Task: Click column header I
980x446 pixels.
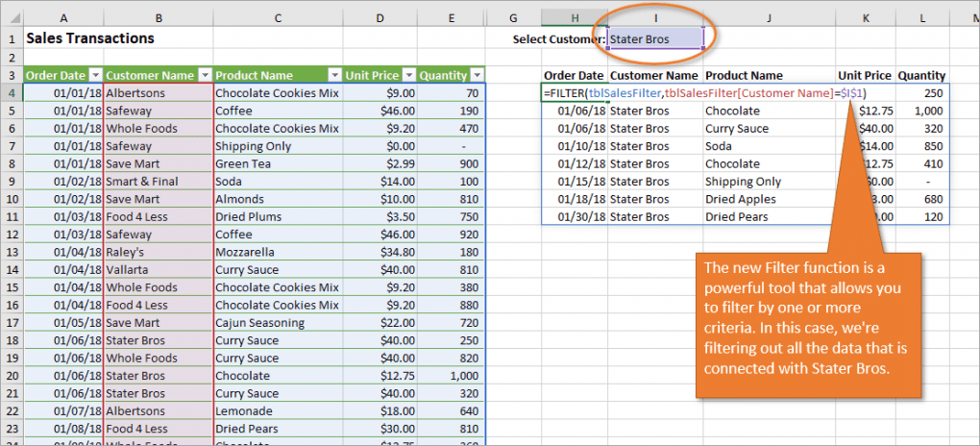Action: tap(654, 17)
